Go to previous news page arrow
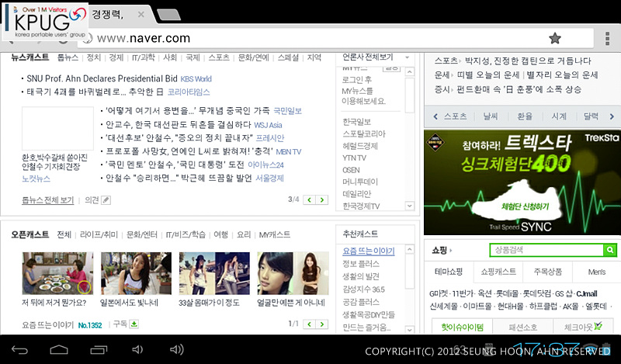Screen dimensions: 621x364 (309, 199)
